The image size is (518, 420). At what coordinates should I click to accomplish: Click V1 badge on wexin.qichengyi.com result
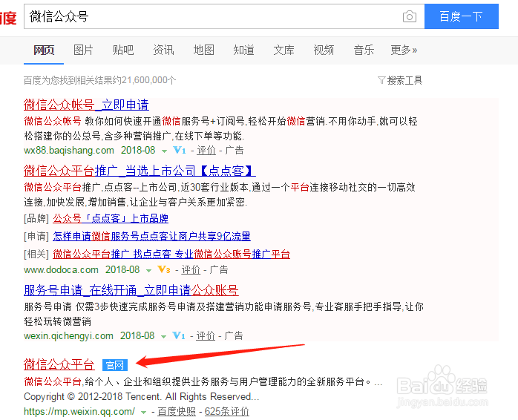pos(179,335)
